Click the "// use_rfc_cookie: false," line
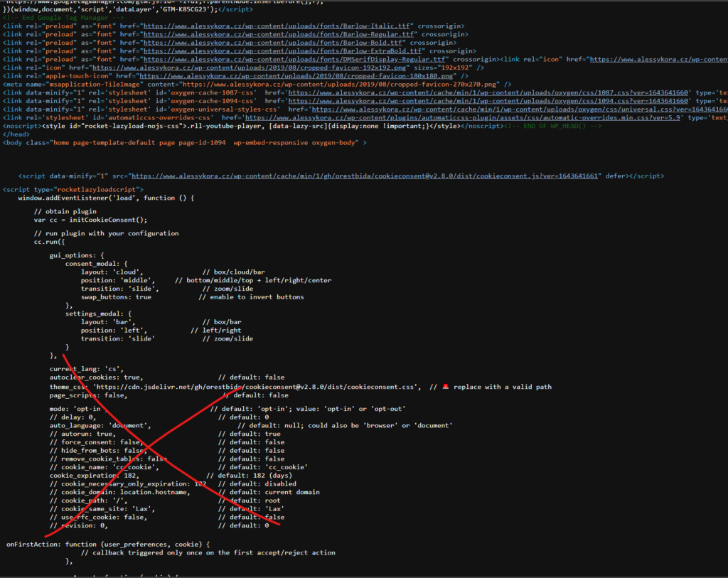 [x=98, y=518]
